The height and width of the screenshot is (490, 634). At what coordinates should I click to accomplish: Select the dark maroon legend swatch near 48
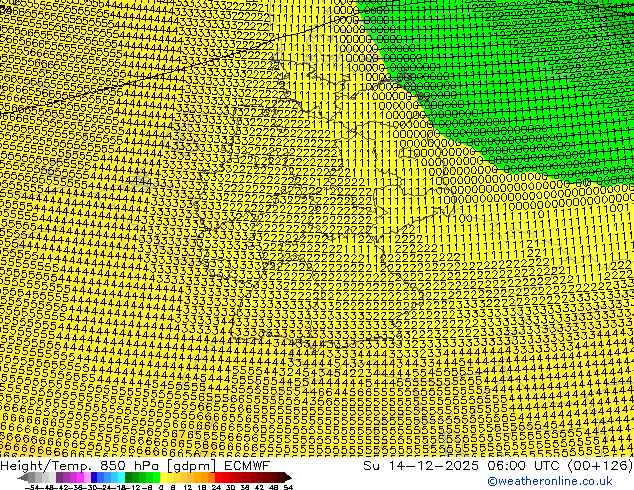274,477
